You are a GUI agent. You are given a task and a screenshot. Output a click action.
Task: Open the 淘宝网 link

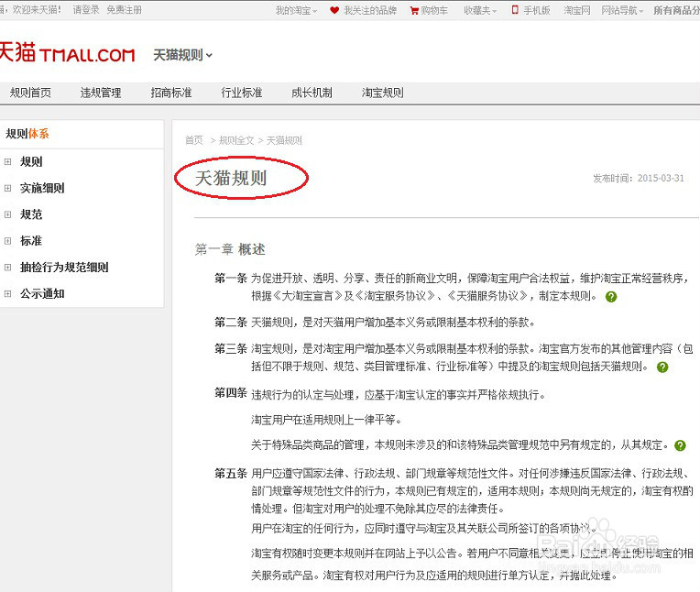577,10
